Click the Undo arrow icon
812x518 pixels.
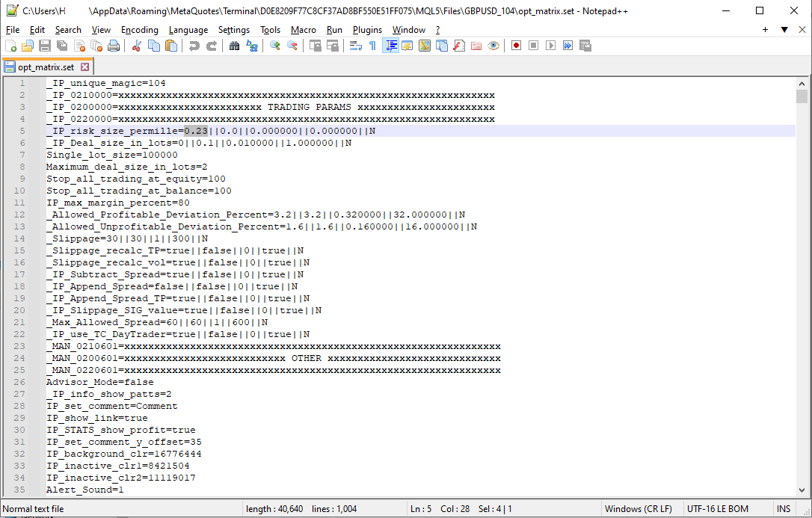(194, 46)
